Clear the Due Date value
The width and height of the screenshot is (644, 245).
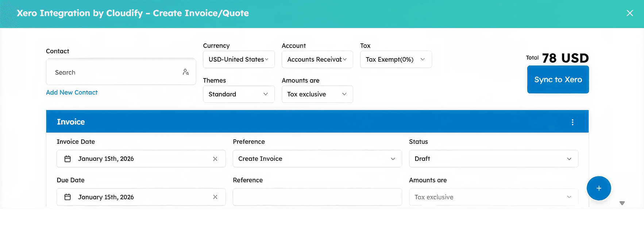(215, 197)
